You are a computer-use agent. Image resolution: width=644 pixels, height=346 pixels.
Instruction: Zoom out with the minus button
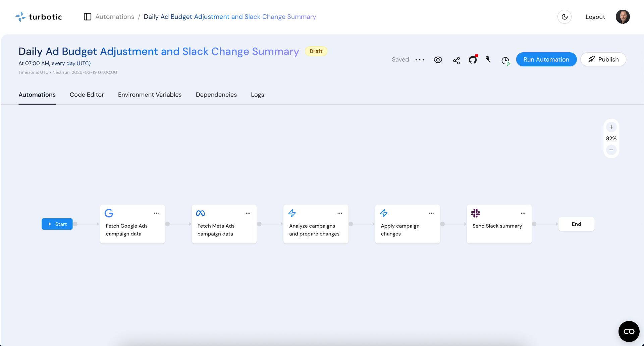611,150
